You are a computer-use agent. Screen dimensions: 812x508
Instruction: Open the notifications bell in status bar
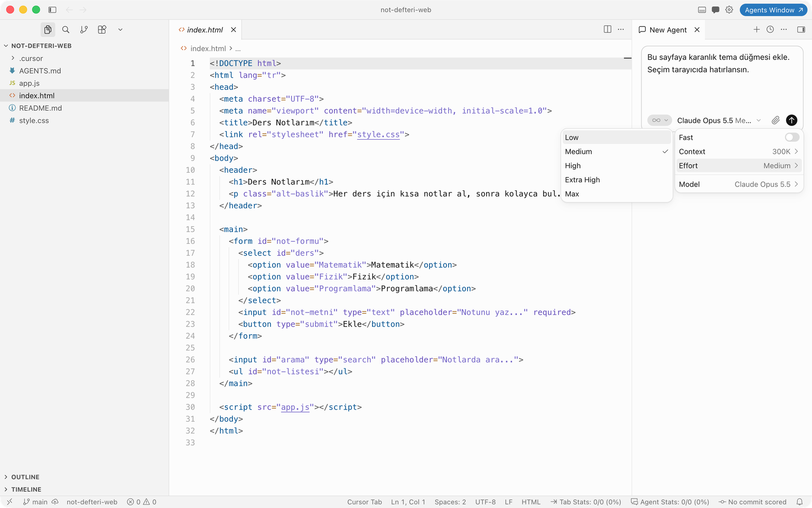(799, 502)
